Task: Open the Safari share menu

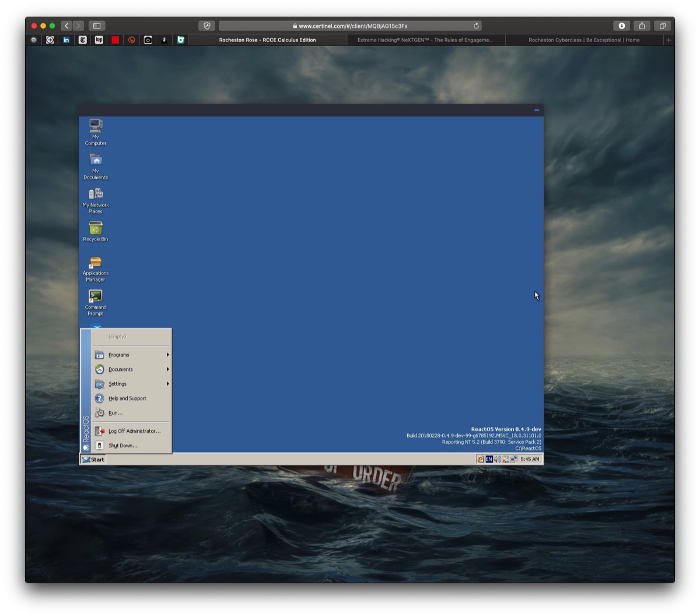Action: coord(642,26)
